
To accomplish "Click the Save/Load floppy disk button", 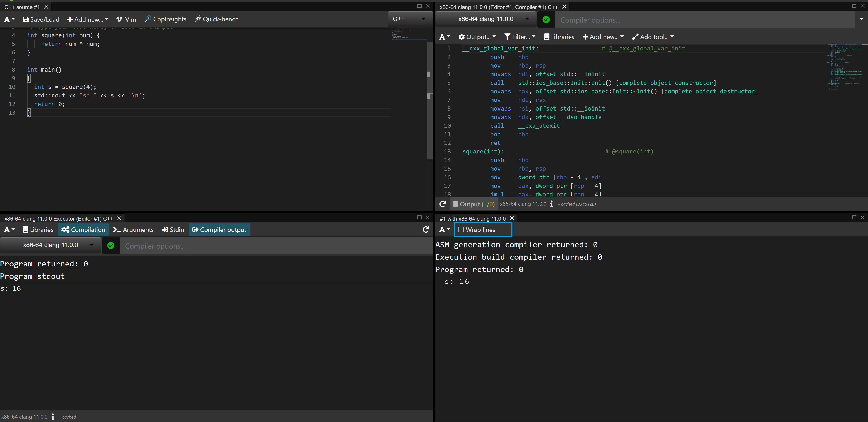I will click(x=41, y=19).
